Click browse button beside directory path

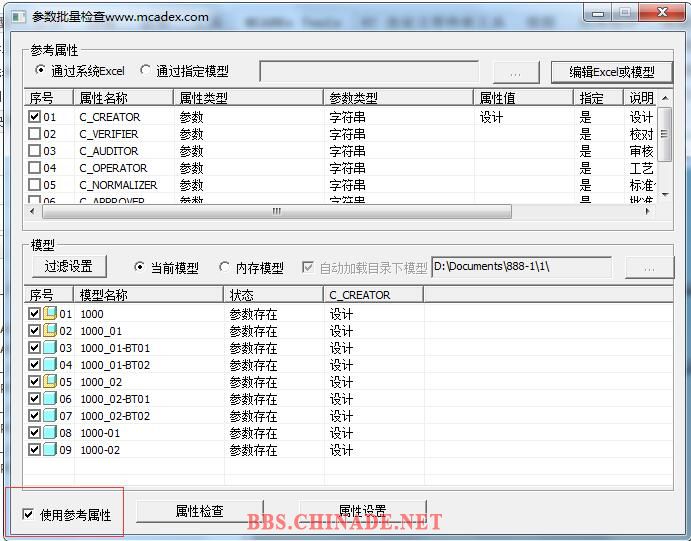tap(649, 267)
